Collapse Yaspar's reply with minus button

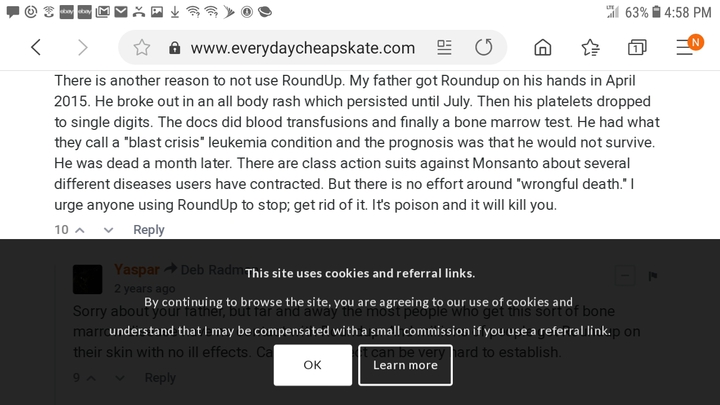click(x=625, y=276)
